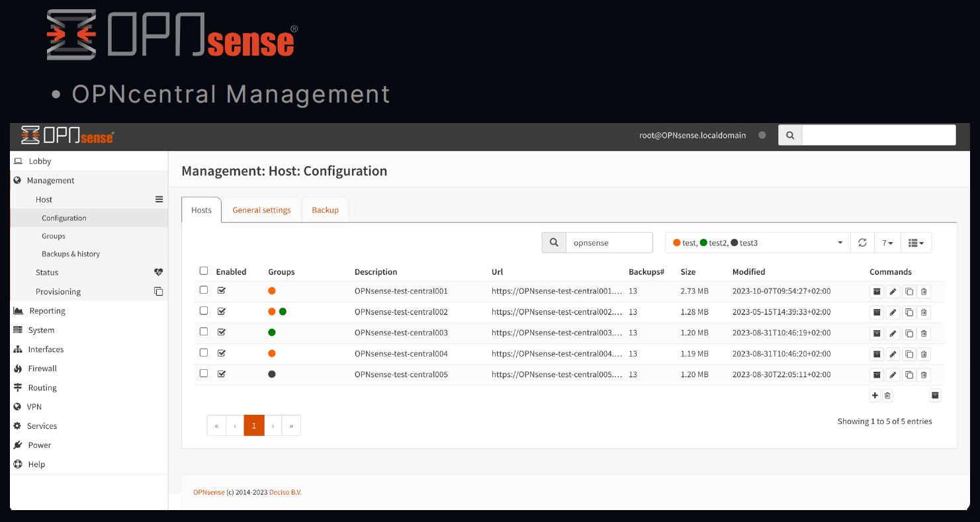The image size is (980, 522).
Task: Delete host OPNsense-test-central002 via trash icon
Action: (924, 312)
